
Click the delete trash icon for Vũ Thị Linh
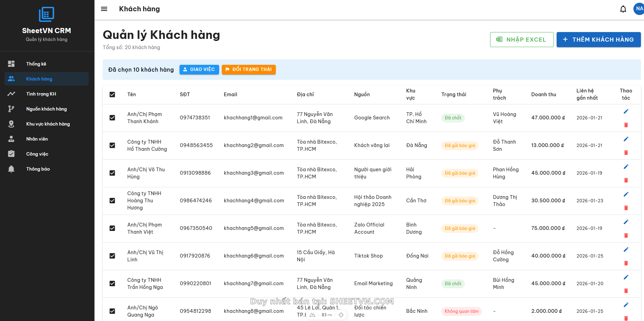coord(626,263)
